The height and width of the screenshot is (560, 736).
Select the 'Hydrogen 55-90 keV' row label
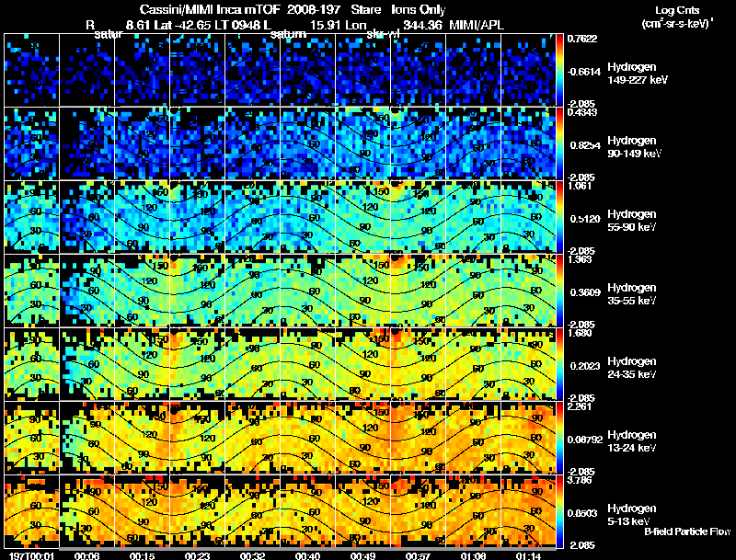632,221
